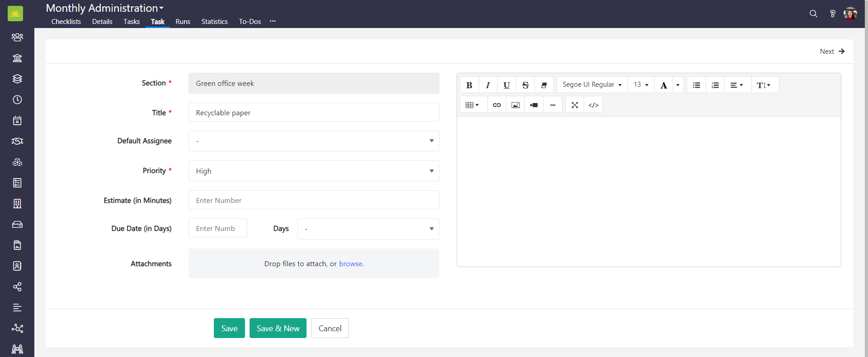868x357 pixels.
Task: Open the Runs tab
Action: [183, 22]
